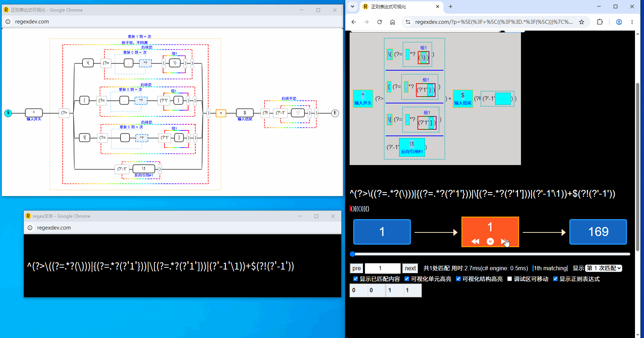
Task: Toggle the 可视化结构高亮 checkbox
Action: point(458,279)
